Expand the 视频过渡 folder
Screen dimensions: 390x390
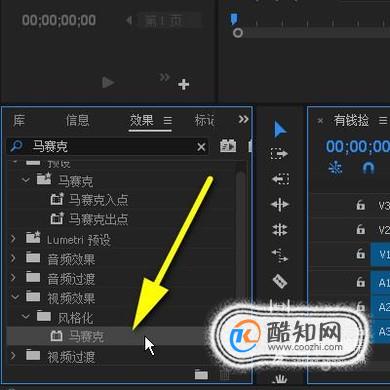pos(13,356)
